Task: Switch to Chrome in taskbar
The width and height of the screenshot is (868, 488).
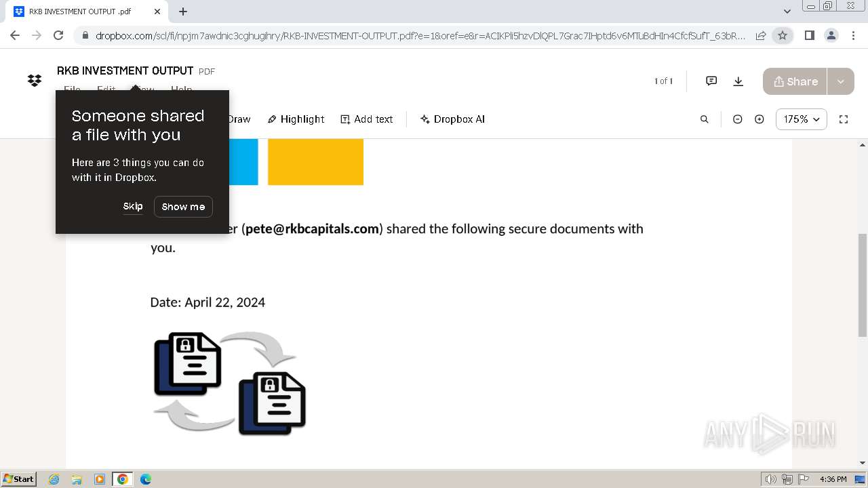Action: pyautogui.click(x=123, y=479)
